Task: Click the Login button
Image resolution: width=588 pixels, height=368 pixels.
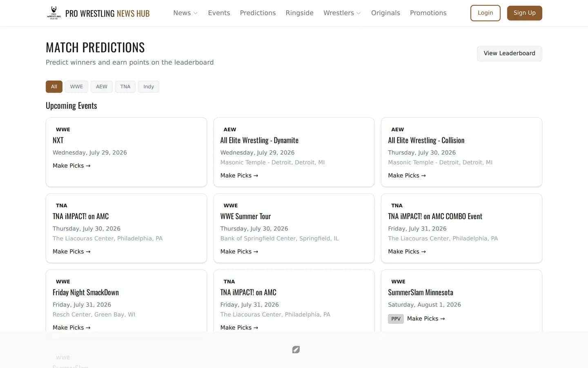Action: pos(485,13)
